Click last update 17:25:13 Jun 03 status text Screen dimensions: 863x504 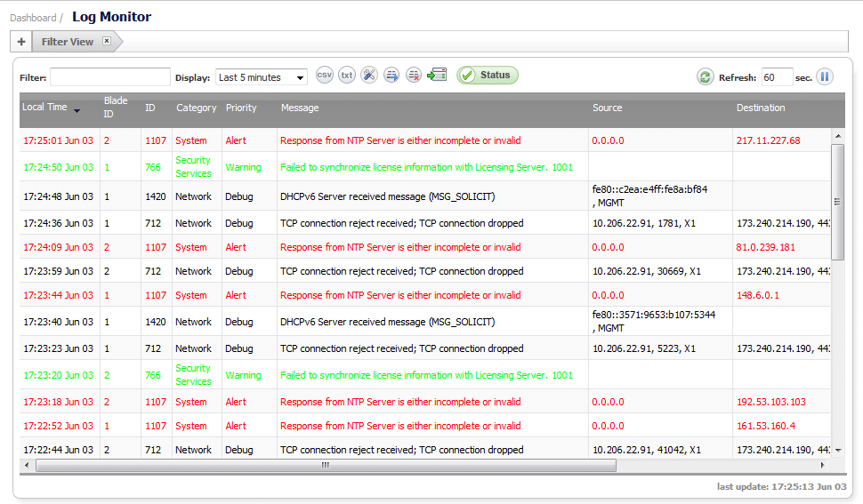781,486
